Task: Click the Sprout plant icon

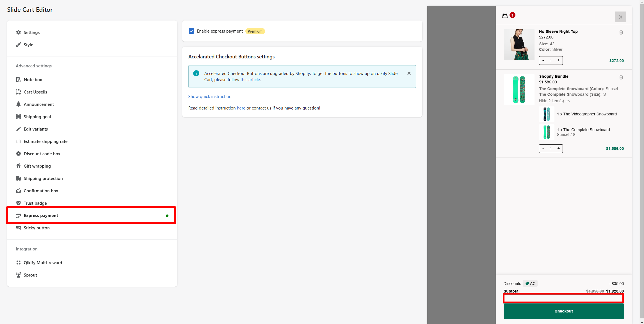Action: (x=19, y=275)
